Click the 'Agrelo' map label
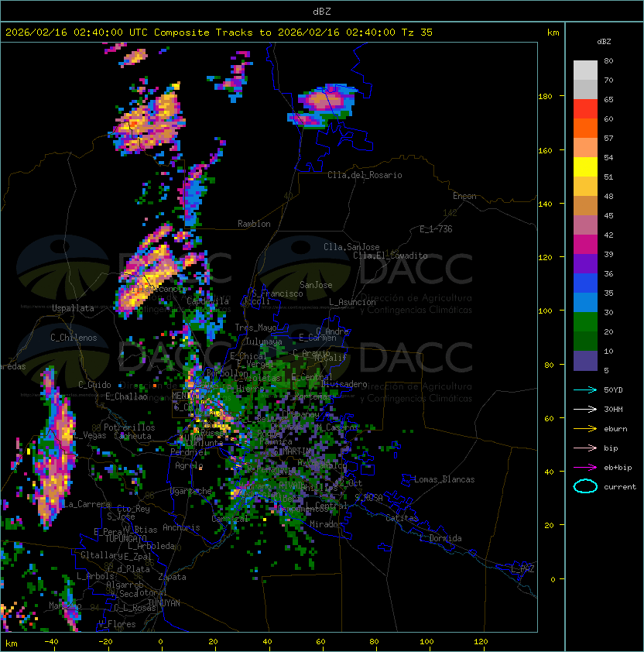Screen dimensions: 644x652 (189, 465)
